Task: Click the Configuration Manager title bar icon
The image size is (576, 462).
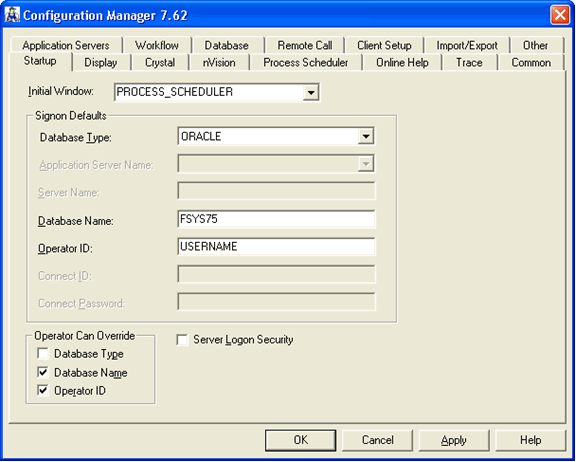Action: point(12,15)
